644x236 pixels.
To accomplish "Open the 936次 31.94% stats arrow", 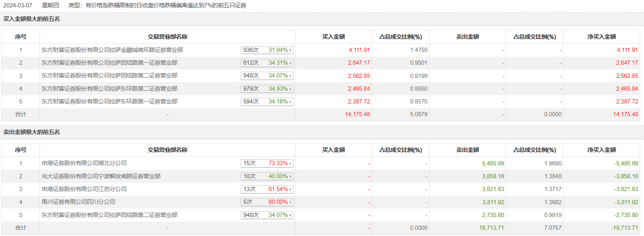I will click(290, 50).
